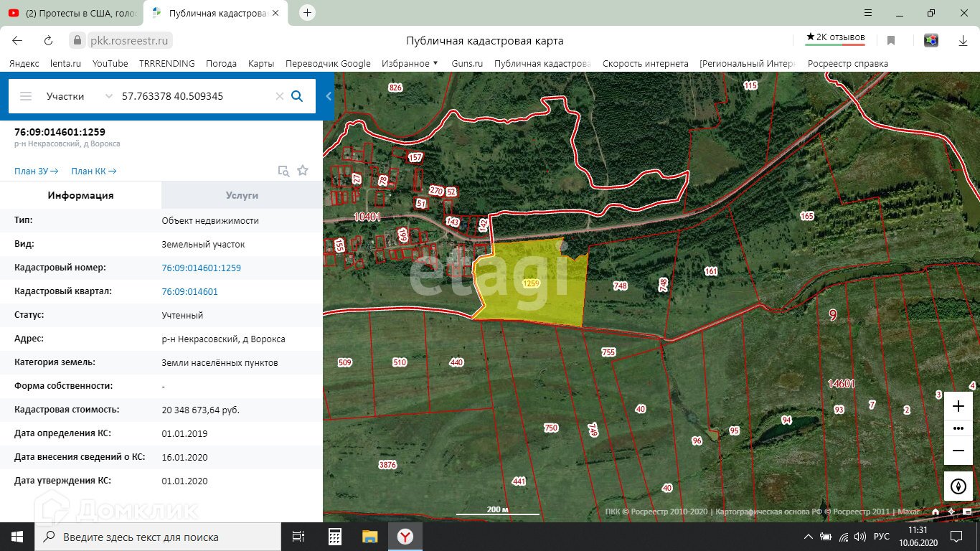
Task: Open the План КК link
Action: click(93, 171)
